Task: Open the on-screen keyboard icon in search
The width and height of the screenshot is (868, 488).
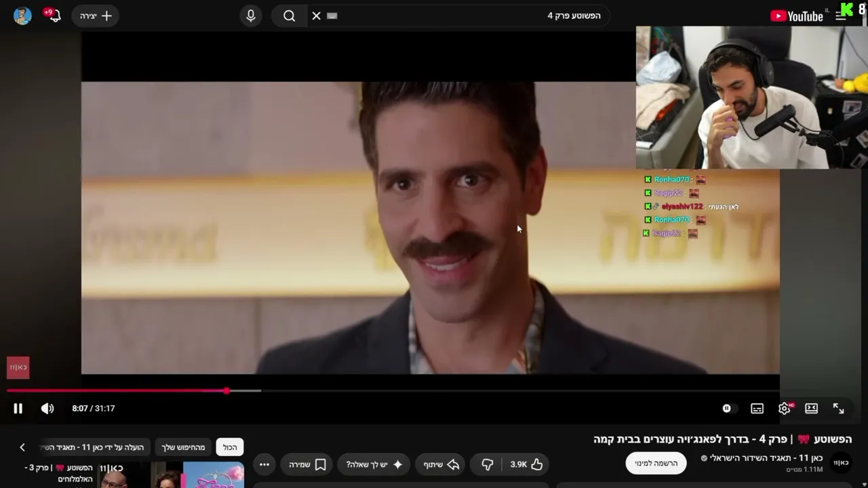Action: [332, 16]
